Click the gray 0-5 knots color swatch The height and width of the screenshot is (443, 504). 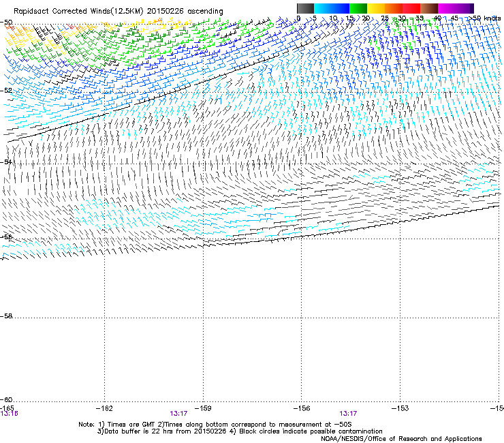click(305, 8)
